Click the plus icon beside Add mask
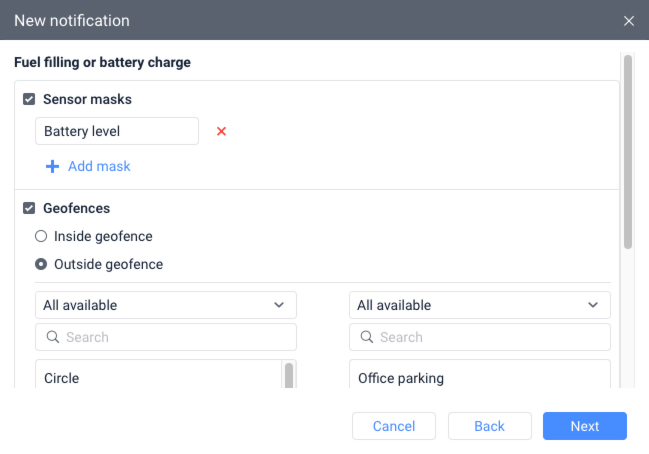The height and width of the screenshot is (454, 649). pyautogui.click(x=52, y=166)
